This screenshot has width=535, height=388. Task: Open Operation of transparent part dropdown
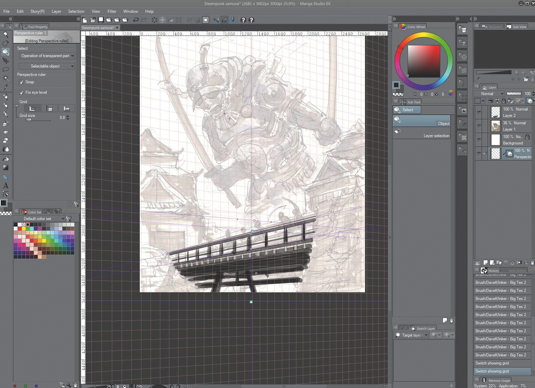pyautogui.click(x=47, y=56)
